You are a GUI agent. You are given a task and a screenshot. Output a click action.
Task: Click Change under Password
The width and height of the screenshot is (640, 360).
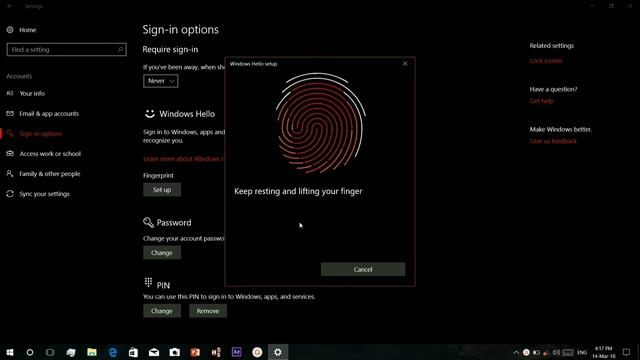click(162, 253)
